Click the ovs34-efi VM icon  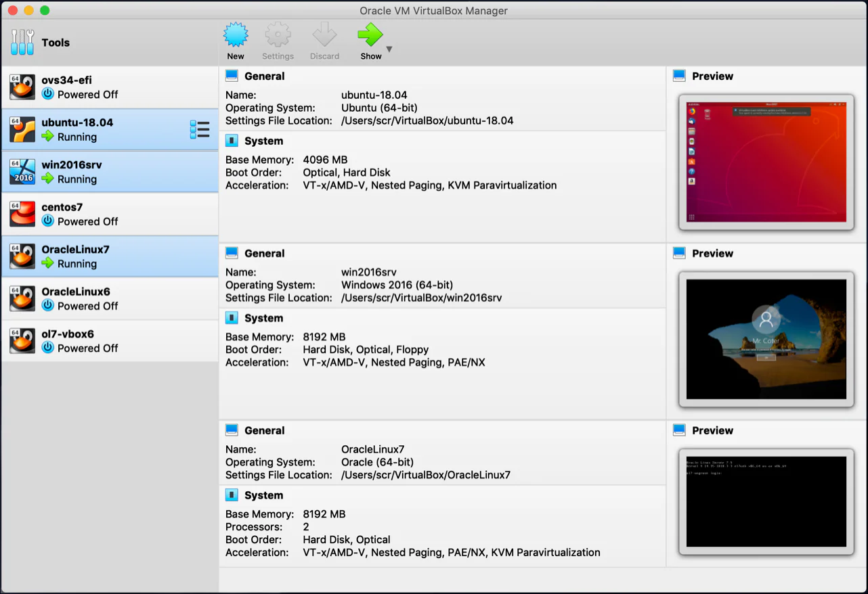pyautogui.click(x=22, y=87)
